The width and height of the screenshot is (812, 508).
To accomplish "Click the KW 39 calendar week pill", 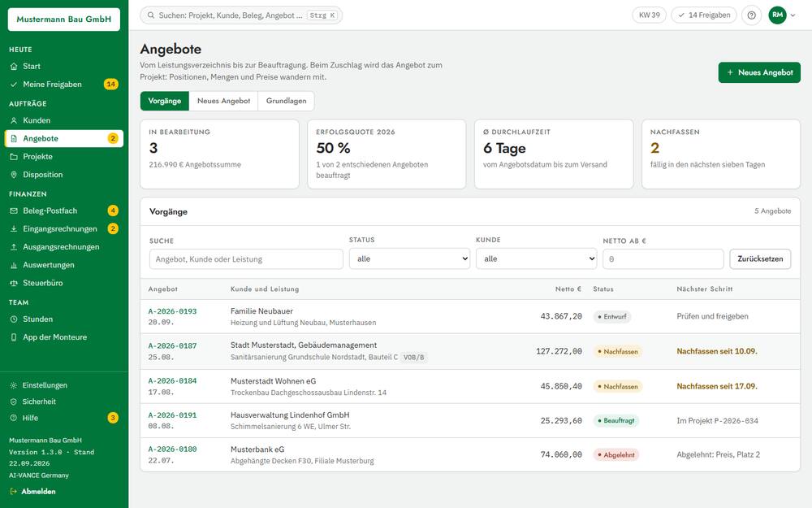I will click(x=650, y=15).
